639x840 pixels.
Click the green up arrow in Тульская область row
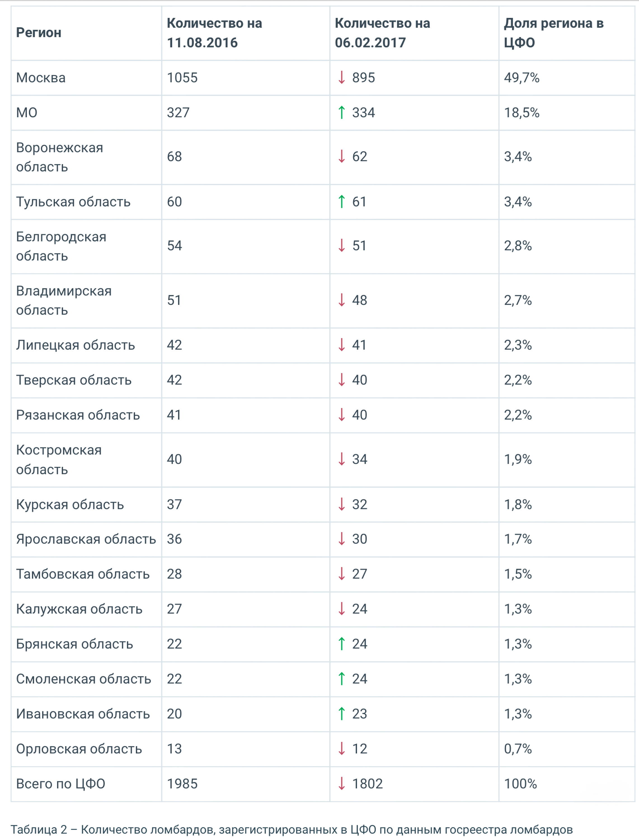(342, 202)
